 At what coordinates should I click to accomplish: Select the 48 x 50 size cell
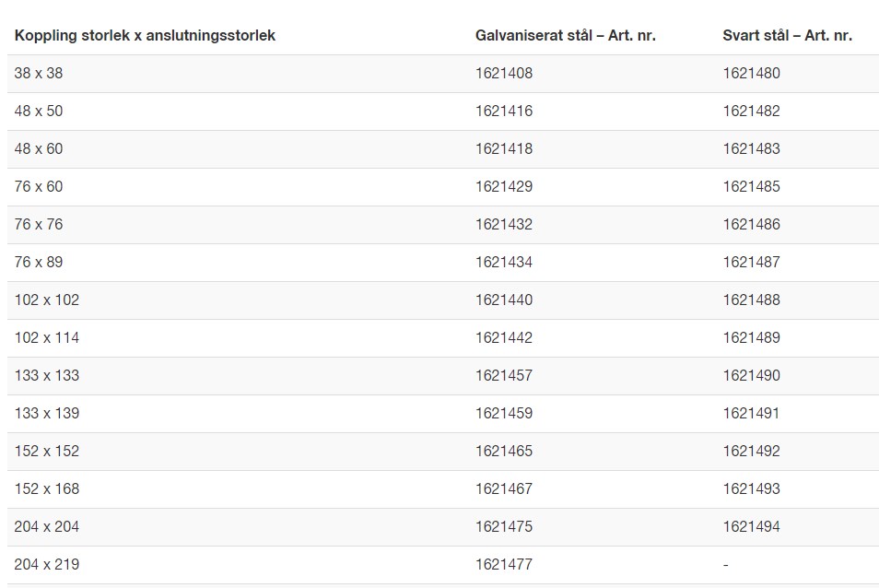tap(39, 112)
